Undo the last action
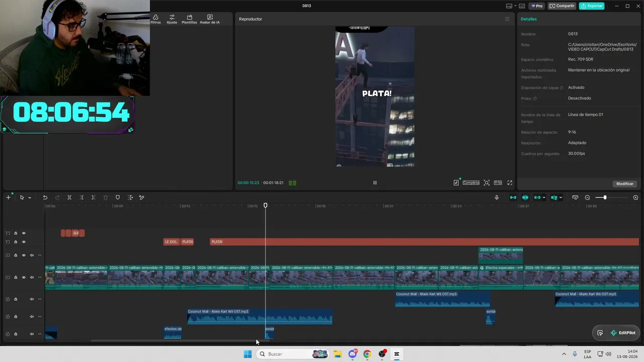 45,198
